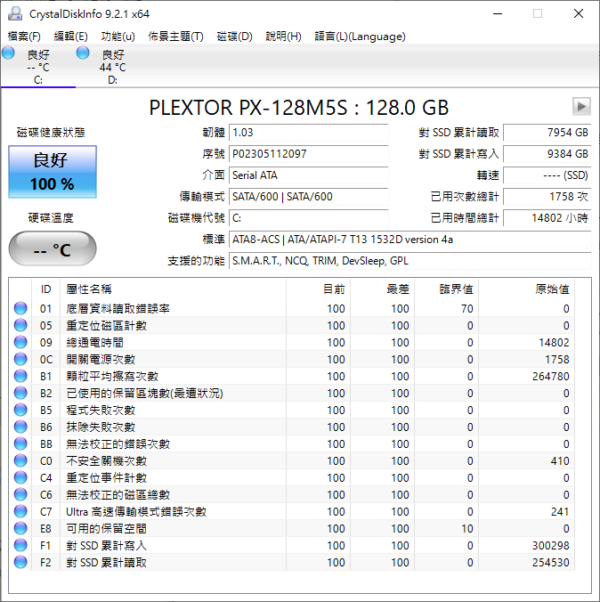Click the 臨界值 column header
This screenshot has width=600, height=602.
coord(446,289)
